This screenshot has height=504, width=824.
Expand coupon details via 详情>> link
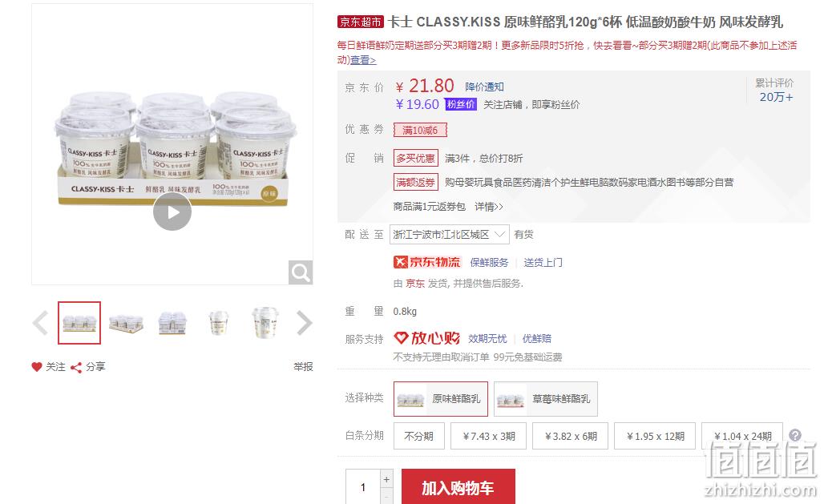coord(489,207)
